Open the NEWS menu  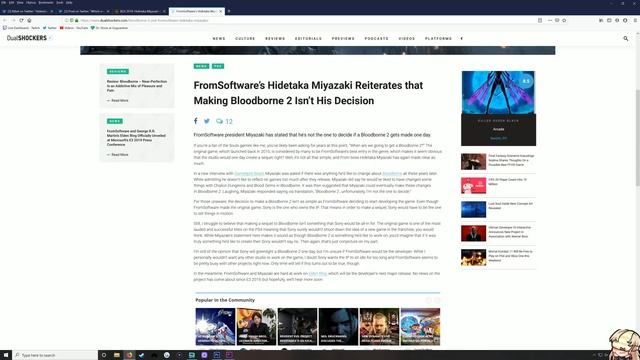(x=219, y=38)
